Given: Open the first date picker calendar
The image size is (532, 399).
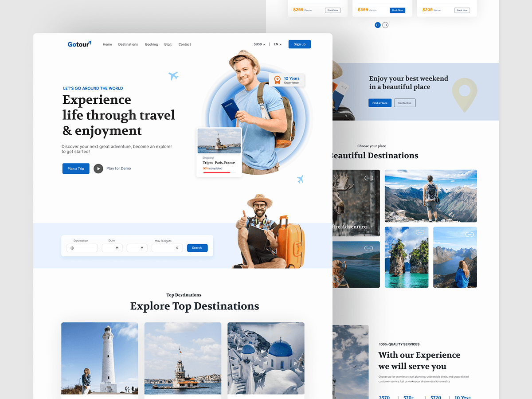Looking at the screenshot, I should point(117,248).
